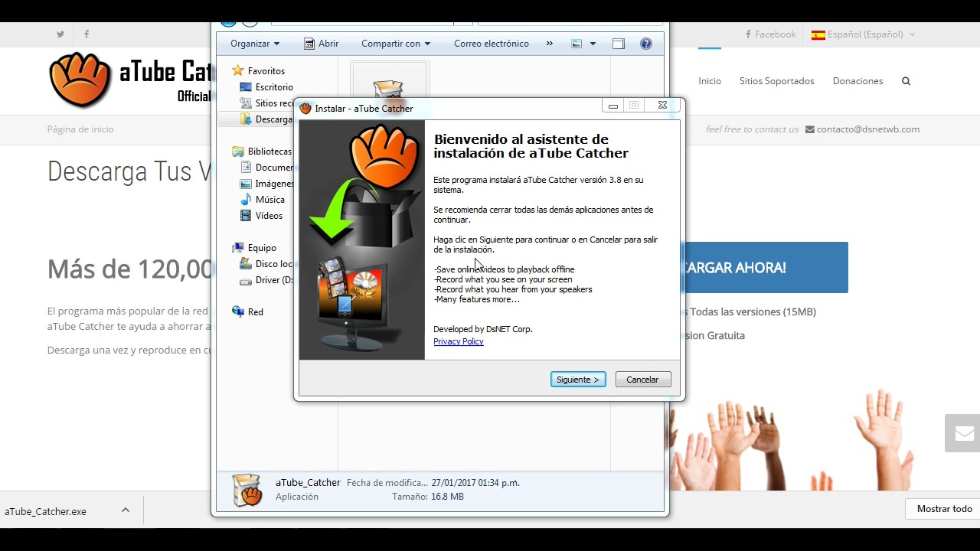980x551 pixels.
Task: Click Mostrar todo in the downloads bar
Action: (x=944, y=509)
